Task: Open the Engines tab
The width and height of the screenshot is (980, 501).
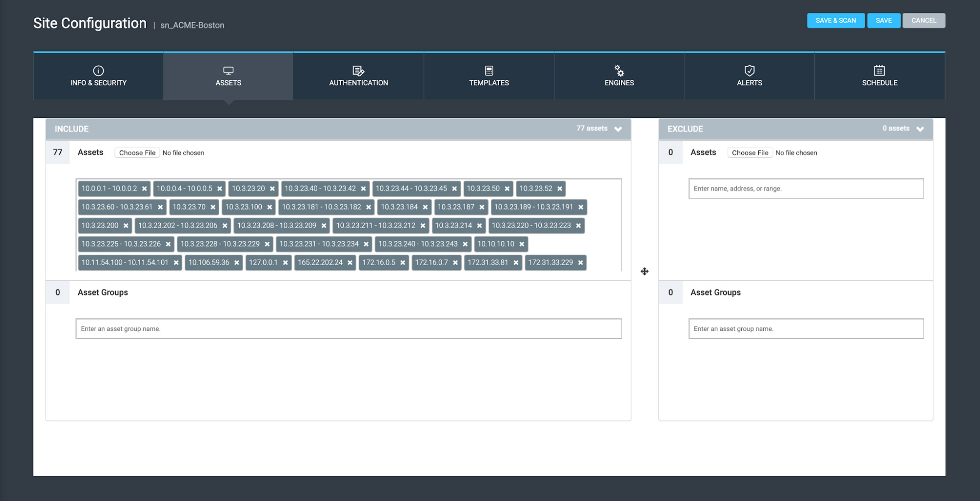Action: tap(619, 77)
